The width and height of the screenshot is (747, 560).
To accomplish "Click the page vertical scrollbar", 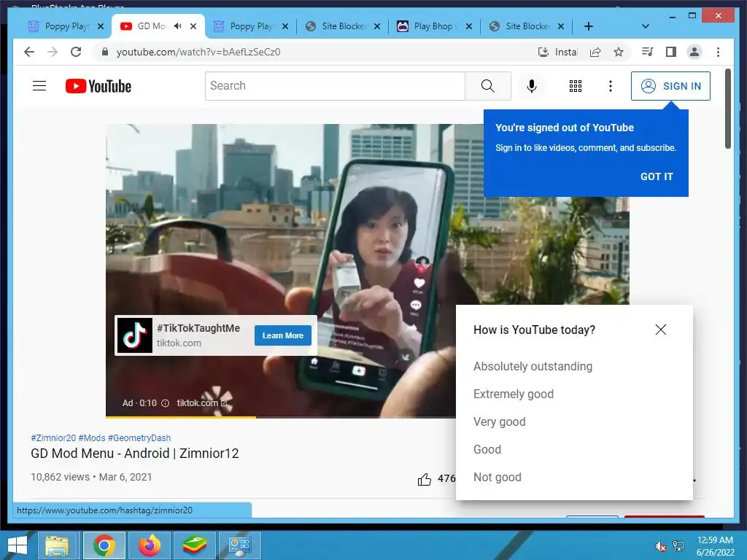I will [727, 109].
